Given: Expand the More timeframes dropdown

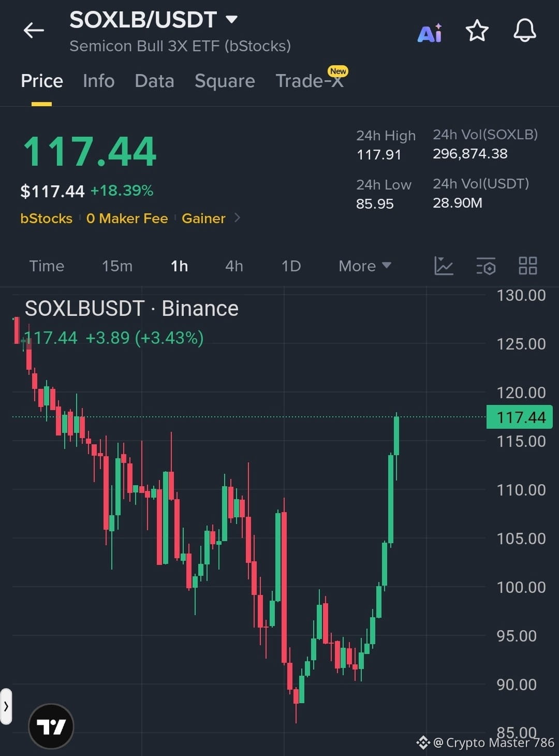Looking at the screenshot, I should pyautogui.click(x=364, y=266).
